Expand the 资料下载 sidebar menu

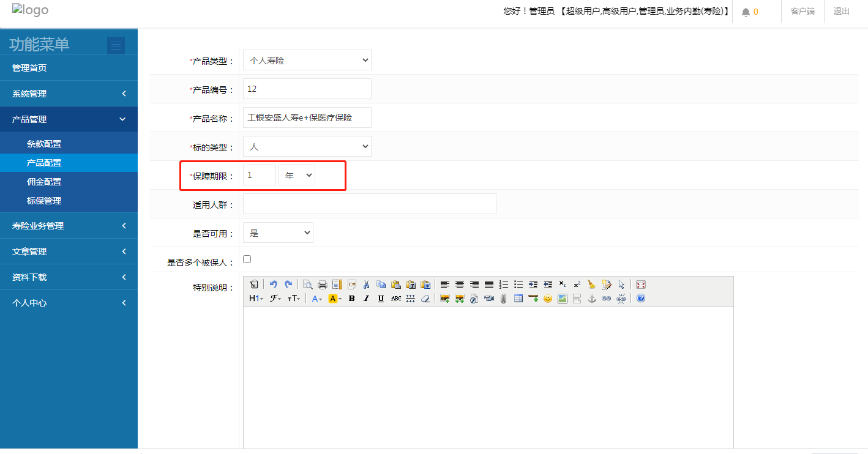pos(69,277)
